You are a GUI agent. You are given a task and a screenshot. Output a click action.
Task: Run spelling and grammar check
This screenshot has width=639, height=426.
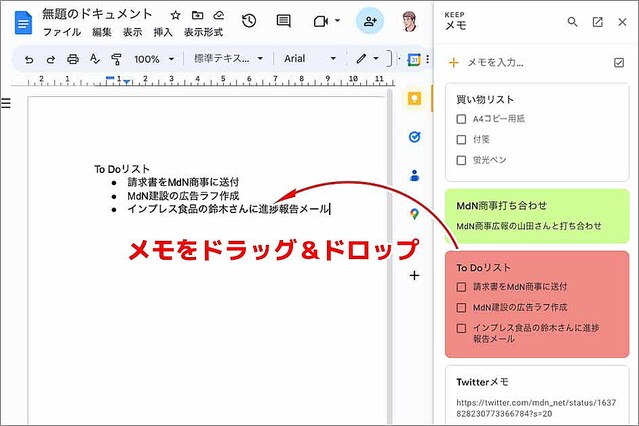pyautogui.click(x=94, y=59)
